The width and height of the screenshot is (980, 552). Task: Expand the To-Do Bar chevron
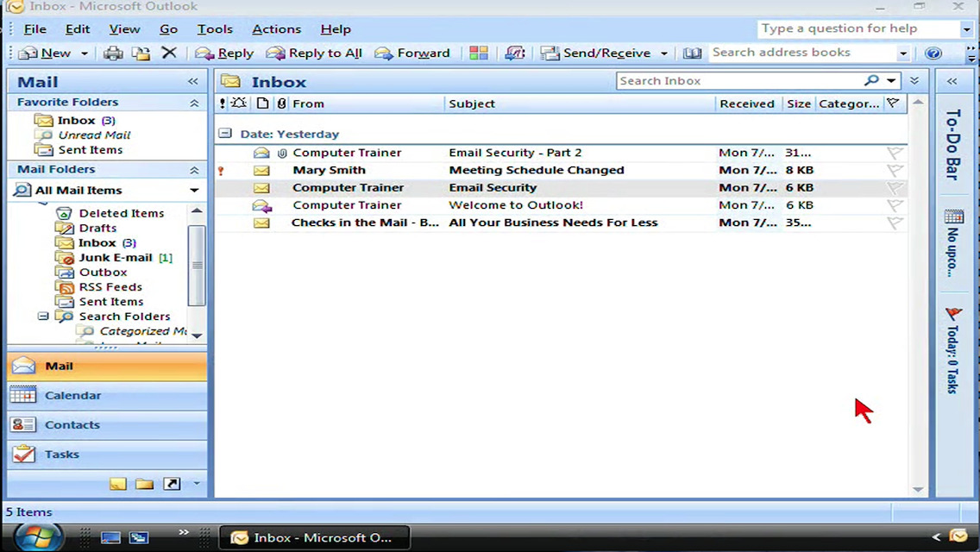[x=952, y=81]
